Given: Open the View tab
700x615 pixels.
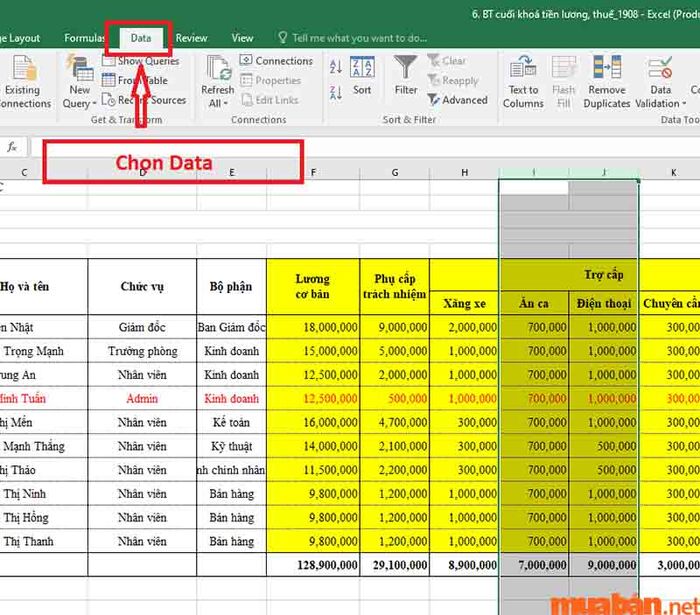Looking at the screenshot, I should 242,38.
